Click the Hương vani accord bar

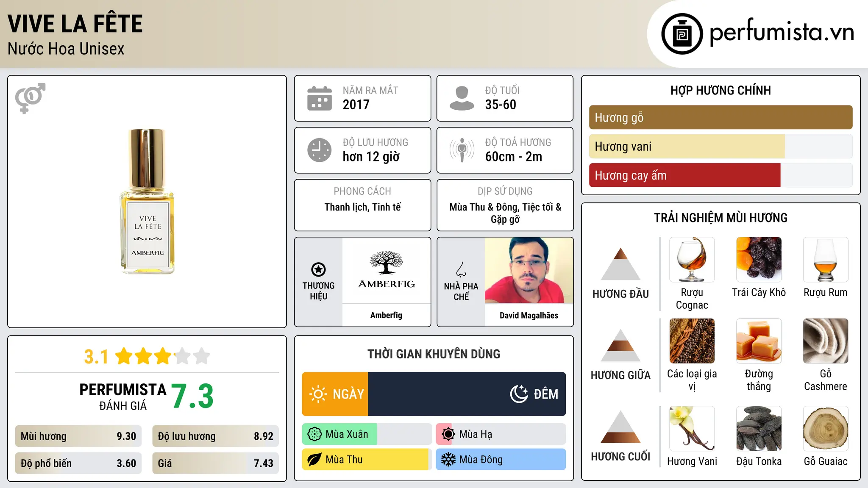pyautogui.click(x=721, y=147)
